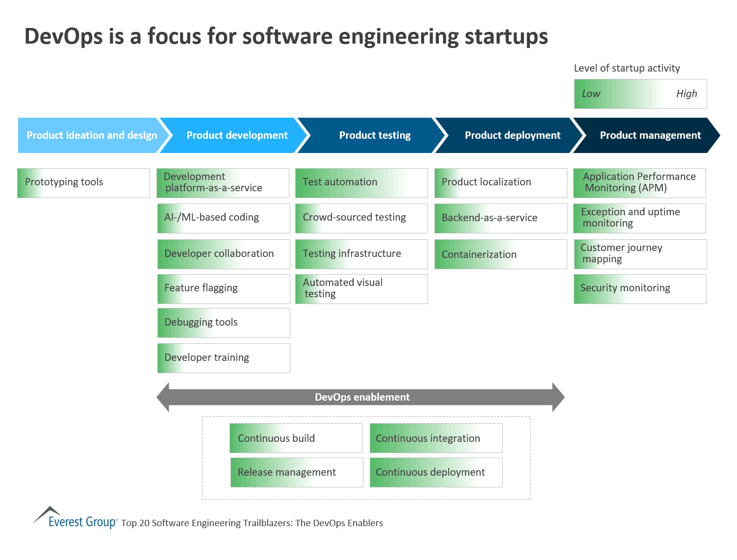This screenshot has height=560, width=737.
Task: Click the Low to High activity legend
Action: click(640, 94)
